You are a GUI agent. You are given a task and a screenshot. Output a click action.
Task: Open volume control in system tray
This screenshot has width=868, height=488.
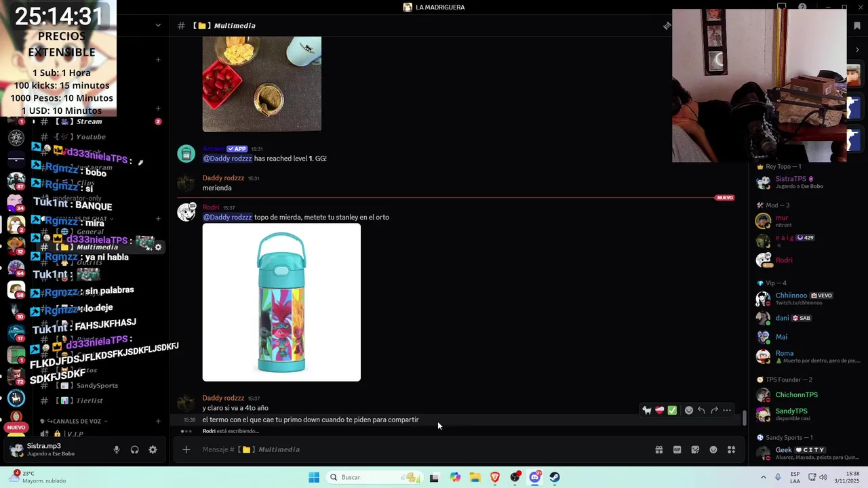[x=823, y=477]
